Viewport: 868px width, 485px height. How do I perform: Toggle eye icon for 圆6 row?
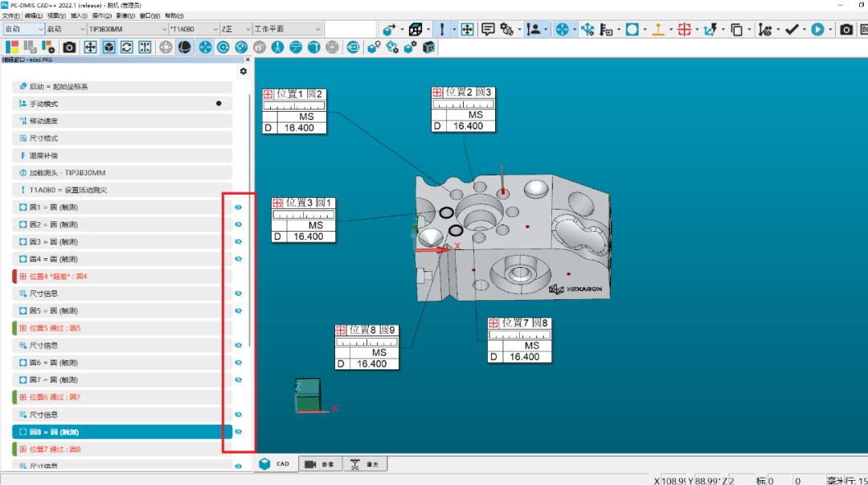[x=239, y=363]
